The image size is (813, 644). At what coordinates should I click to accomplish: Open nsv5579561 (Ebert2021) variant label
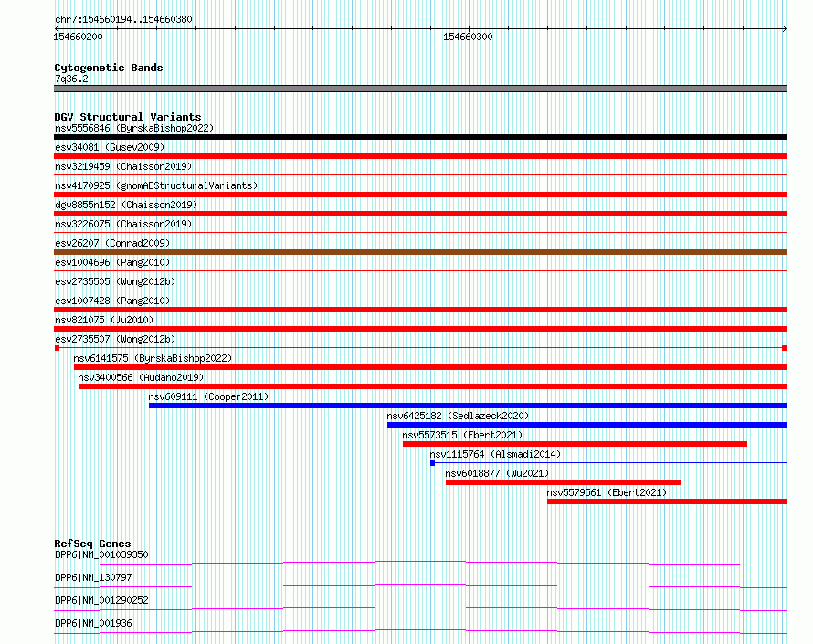point(607,492)
